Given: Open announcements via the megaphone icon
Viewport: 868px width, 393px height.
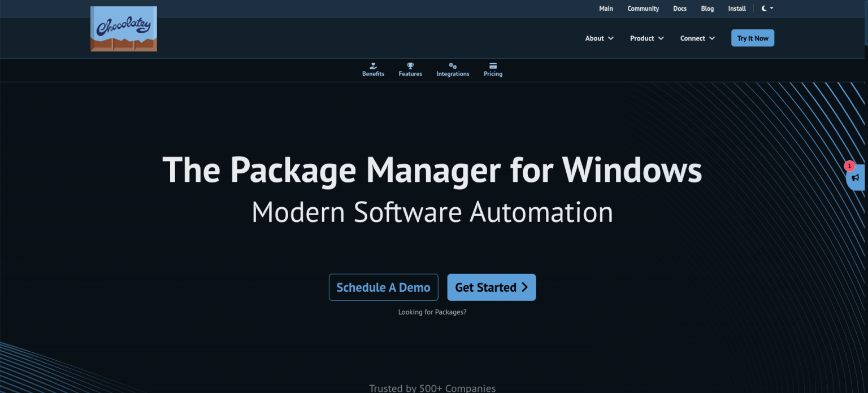Looking at the screenshot, I should coord(856,178).
